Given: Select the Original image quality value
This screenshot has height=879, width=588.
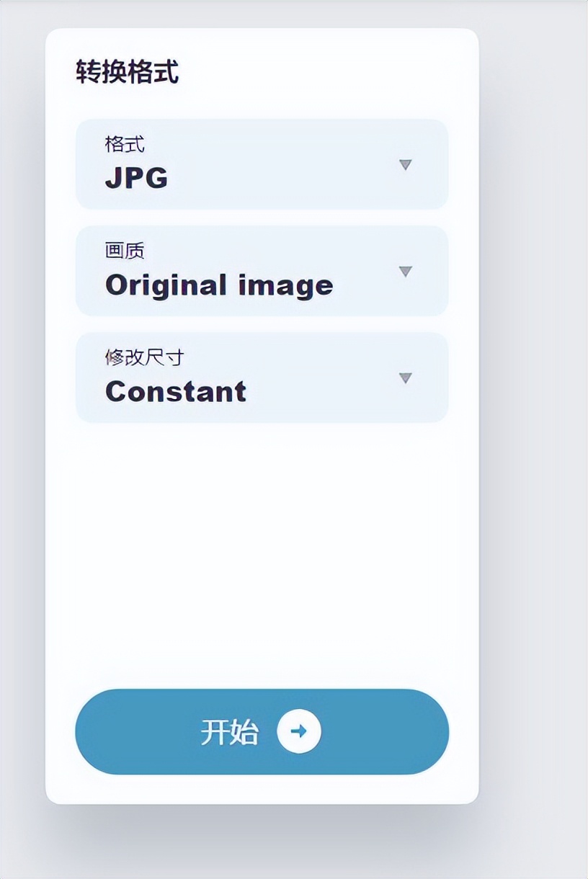Looking at the screenshot, I should click(218, 285).
